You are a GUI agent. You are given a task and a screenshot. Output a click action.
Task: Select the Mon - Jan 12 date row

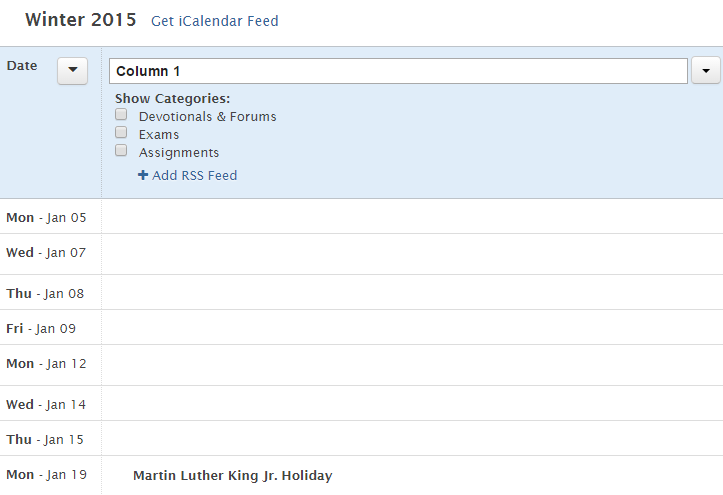point(46,364)
